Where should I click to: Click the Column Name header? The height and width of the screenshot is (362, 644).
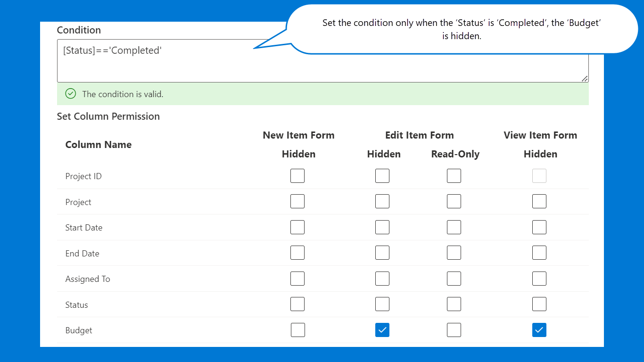tap(99, 145)
